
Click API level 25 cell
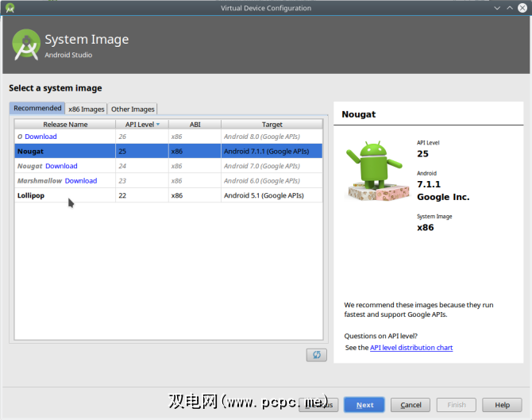[x=142, y=152]
